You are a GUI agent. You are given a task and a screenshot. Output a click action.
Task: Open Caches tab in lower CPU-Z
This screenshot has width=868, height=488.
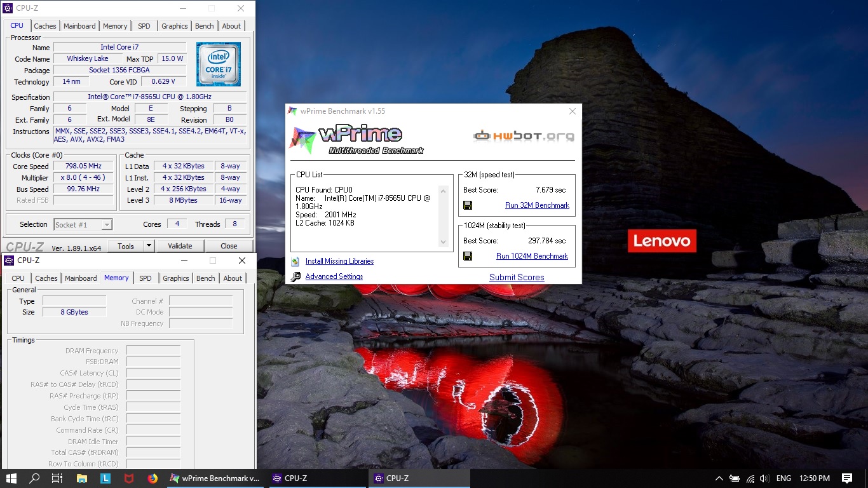coord(46,278)
